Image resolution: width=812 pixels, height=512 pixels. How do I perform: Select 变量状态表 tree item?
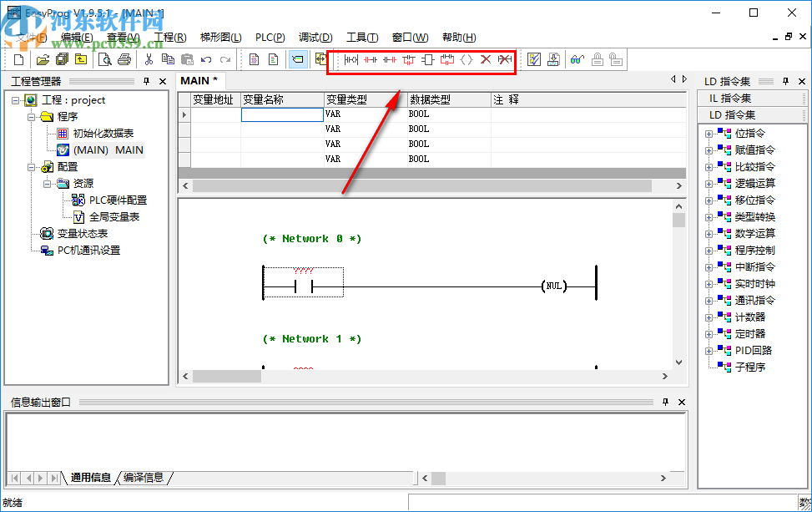click(x=83, y=234)
